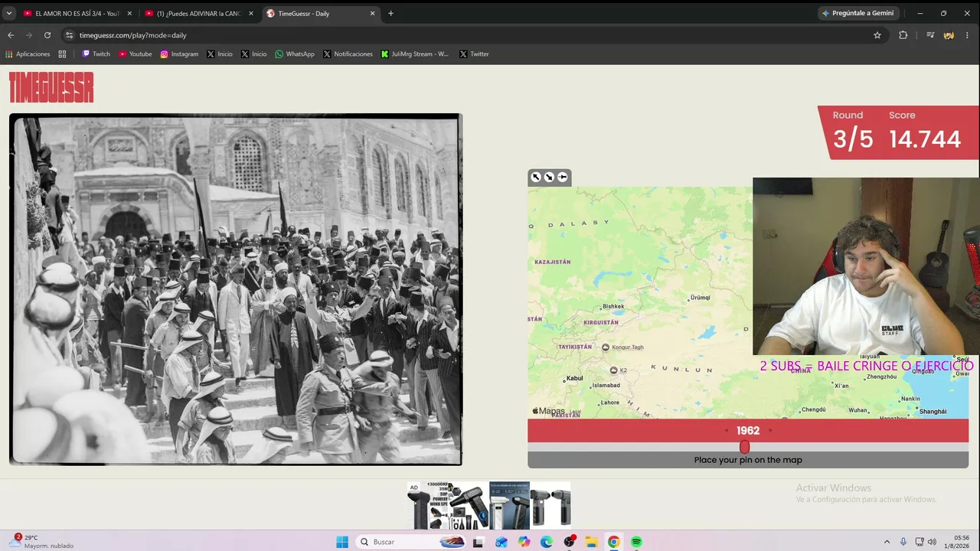Click the Kongur Tagh mountain marker
The width and height of the screenshot is (980, 551).
click(606, 347)
